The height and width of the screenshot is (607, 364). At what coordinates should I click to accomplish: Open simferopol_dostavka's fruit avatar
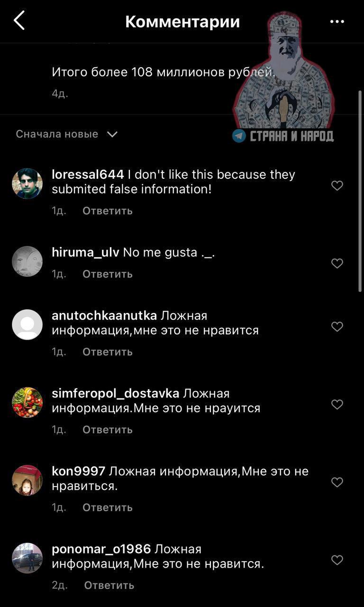(27, 403)
